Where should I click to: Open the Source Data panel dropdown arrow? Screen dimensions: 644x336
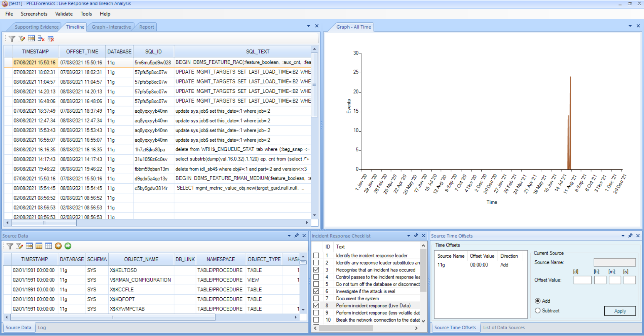point(289,236)
